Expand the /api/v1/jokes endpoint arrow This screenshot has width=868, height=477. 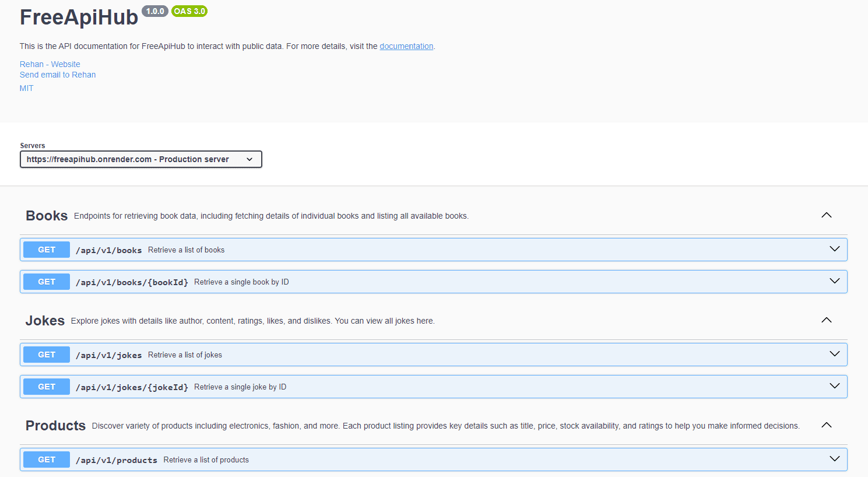(835, 354)
